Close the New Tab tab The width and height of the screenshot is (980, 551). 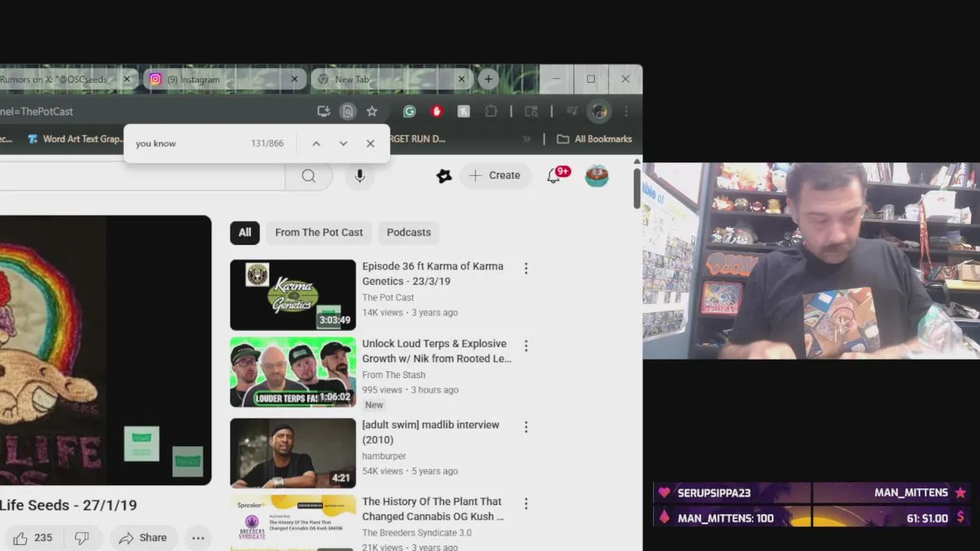pyautogui.click(x=461, y=80)
